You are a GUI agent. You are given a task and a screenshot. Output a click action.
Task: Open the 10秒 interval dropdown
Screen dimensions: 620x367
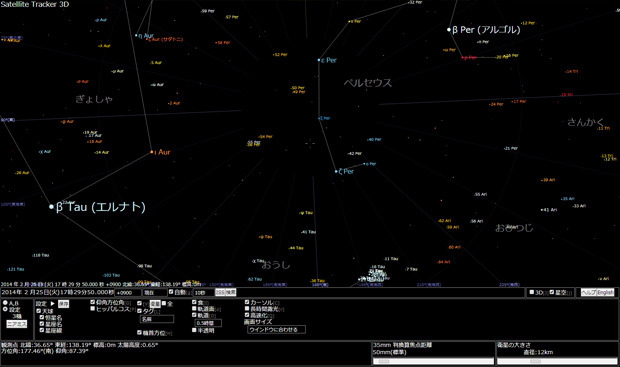(x=204, y=293)
